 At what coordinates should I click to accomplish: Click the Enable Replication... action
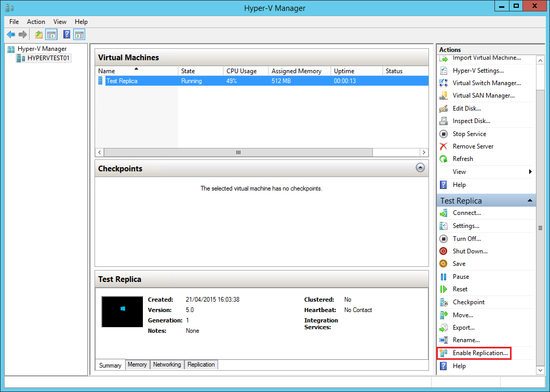tap(480, 353)
